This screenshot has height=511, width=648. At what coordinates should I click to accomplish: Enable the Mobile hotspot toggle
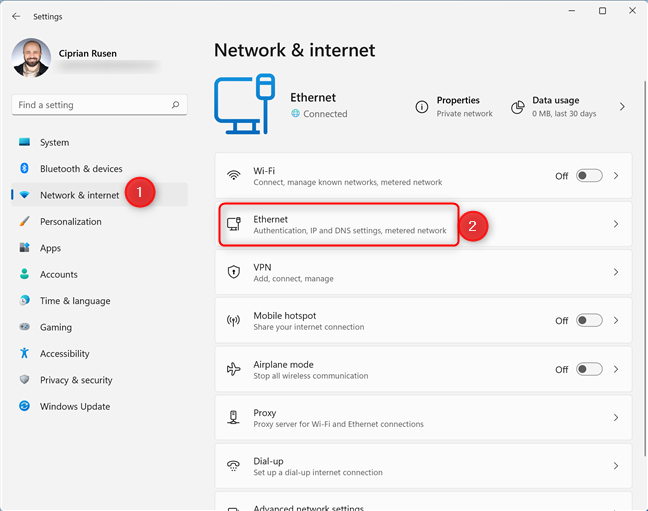coord(589,320)
